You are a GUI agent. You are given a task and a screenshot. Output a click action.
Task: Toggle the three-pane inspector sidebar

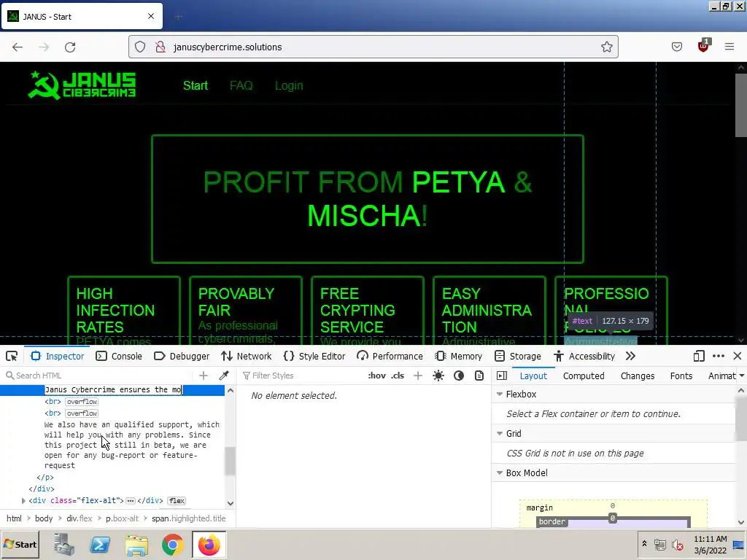(502, 376)
